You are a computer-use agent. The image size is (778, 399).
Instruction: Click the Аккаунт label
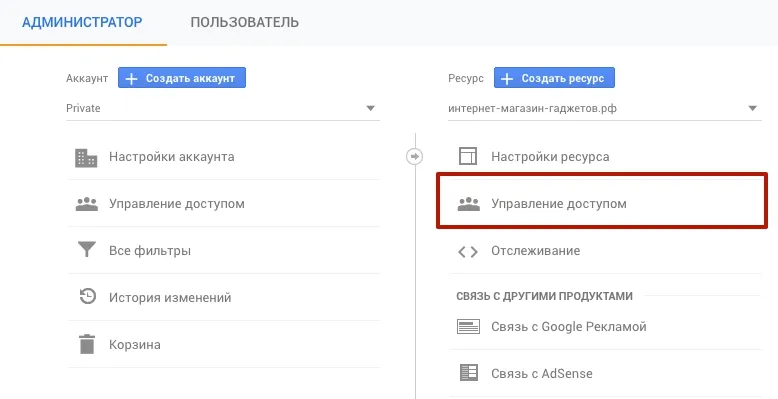click(87, 78)
